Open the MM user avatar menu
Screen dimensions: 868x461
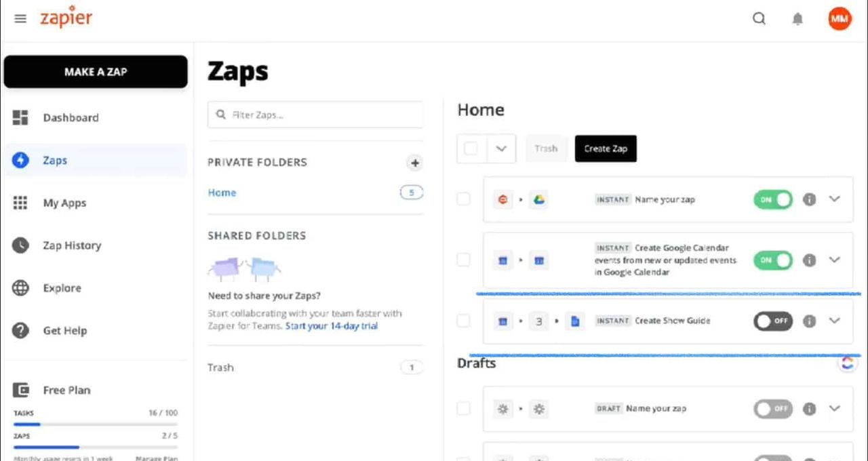click(x=840, y=19)
